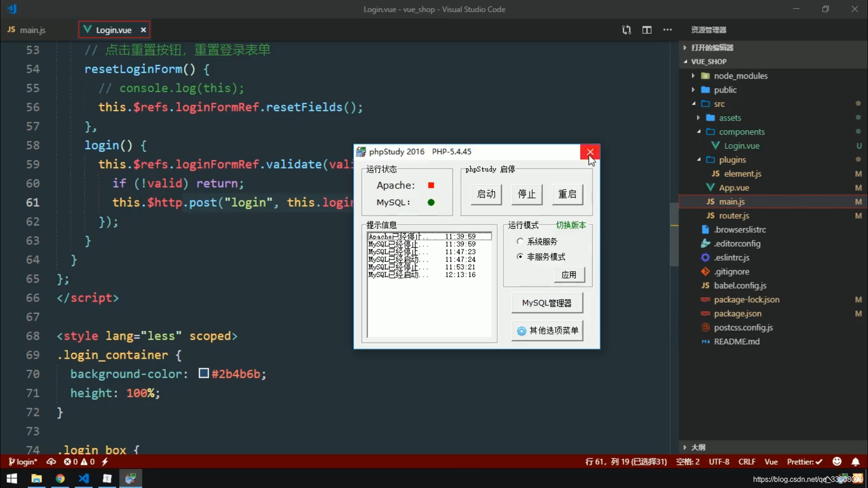Image resolution: width=868 pixels, height=488 pixels.
Task: Click the 启动 start button in phpStudy
Action: click(486, 194)
